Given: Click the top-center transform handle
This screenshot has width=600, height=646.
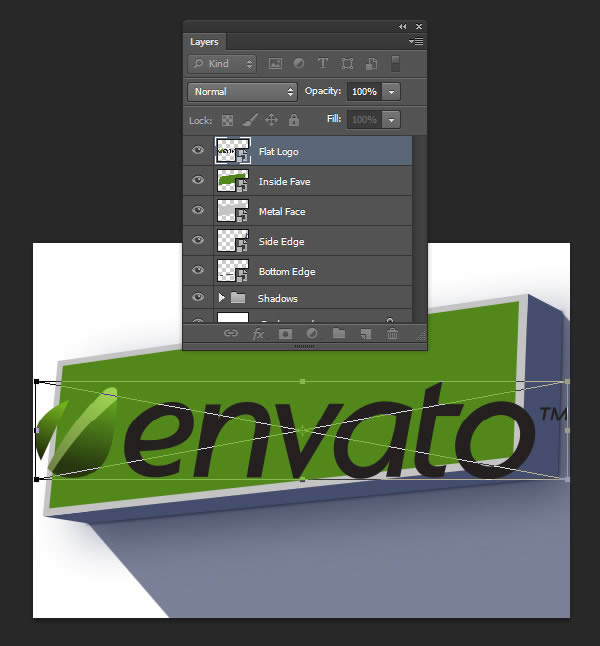Looking at the screenshot, I should click(x=302, y=382).
